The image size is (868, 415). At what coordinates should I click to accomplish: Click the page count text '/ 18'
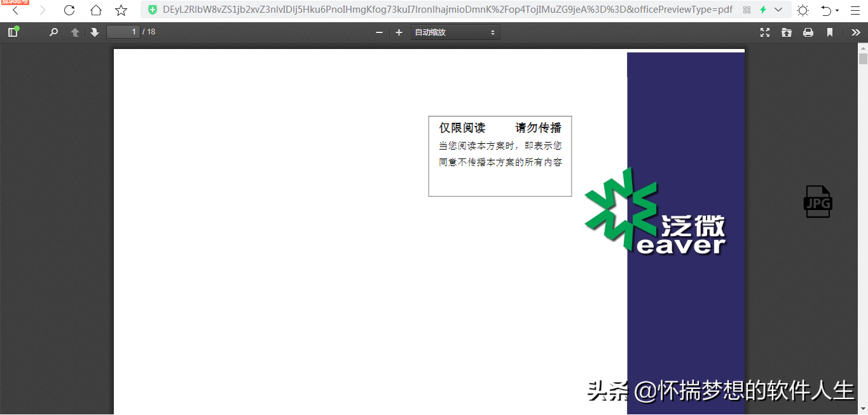149,32
